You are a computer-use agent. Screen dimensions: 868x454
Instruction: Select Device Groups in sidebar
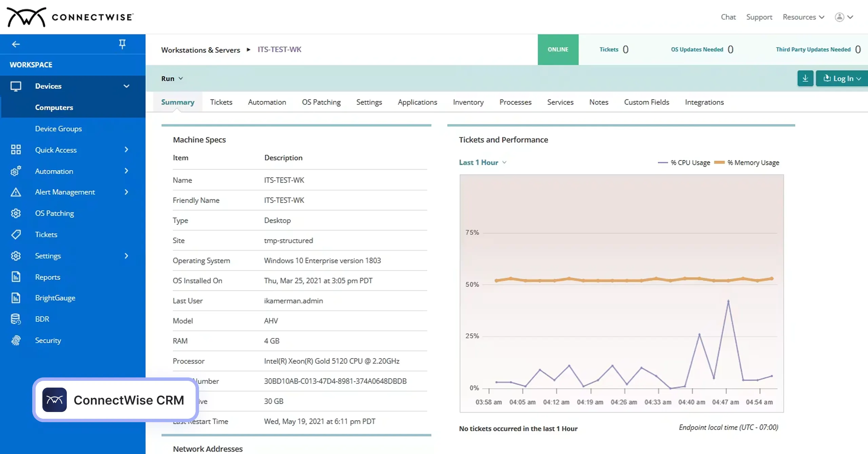click(58, 129)
